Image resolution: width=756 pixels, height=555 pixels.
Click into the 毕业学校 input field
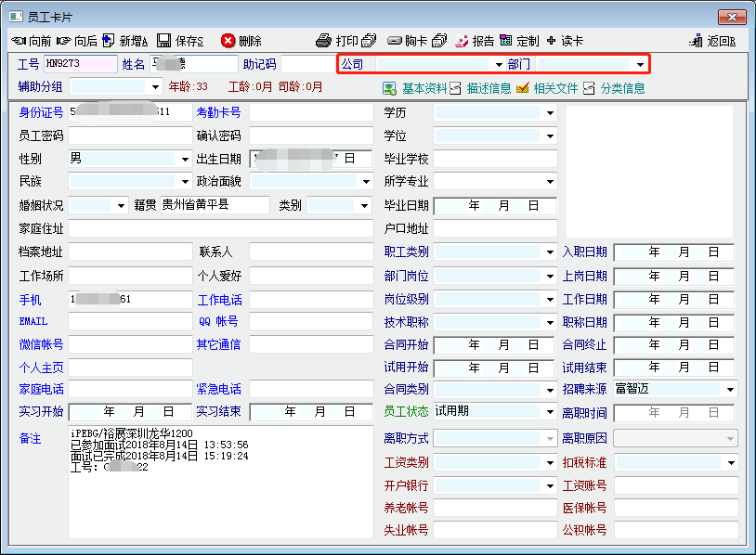pyautogui.click(x=495, y=159)
